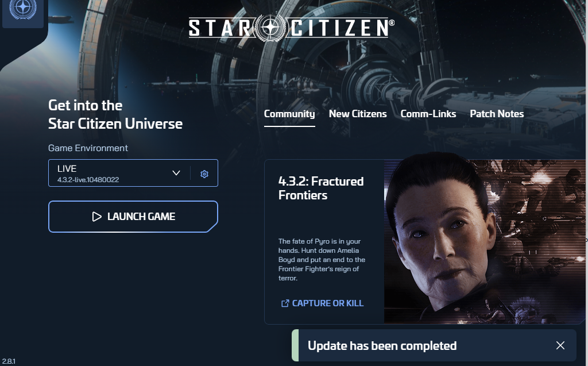Click the LAUNCH GAME button

point(133,217)
